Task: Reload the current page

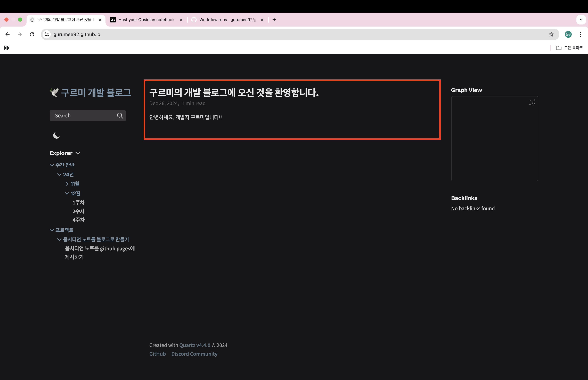Action: [32, 34]
